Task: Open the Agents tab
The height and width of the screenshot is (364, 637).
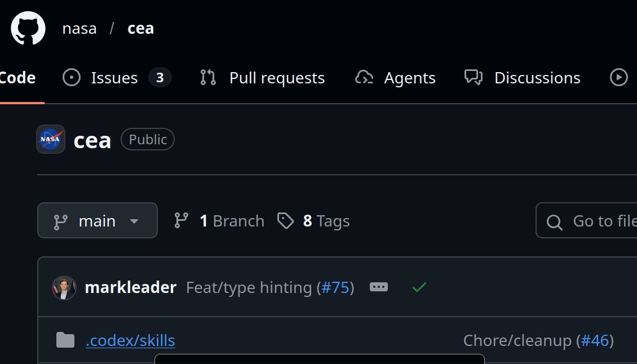Action: click(x=395, y=78)
